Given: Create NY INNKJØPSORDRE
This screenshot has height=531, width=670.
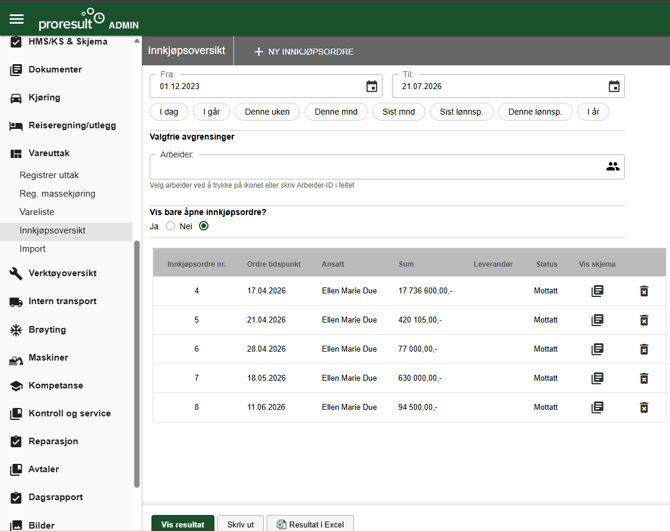Looking at the screenshot, I should coord(304,52).
